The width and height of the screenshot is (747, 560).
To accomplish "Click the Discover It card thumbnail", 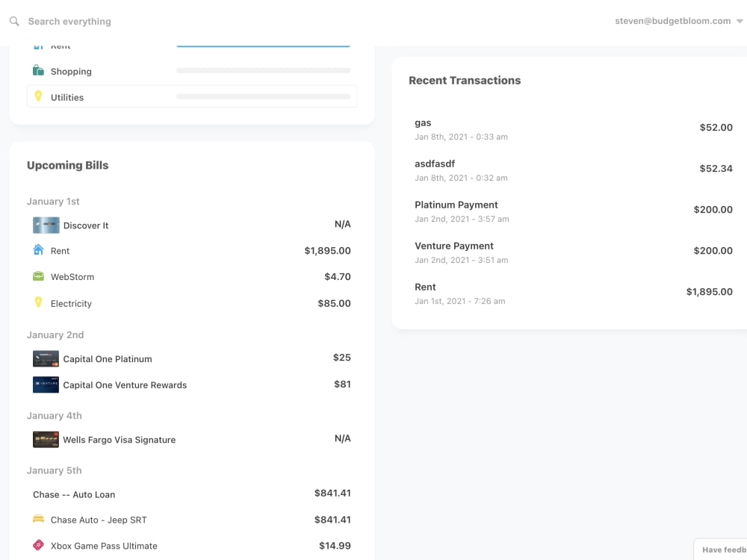I will tap(46, 225).
